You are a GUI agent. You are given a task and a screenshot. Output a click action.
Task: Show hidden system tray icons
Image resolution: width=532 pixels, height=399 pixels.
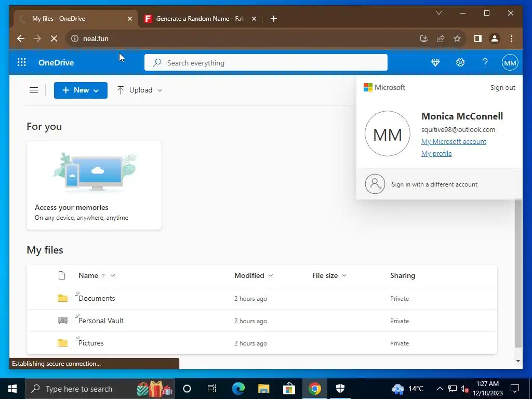click(x=440, y=389)
